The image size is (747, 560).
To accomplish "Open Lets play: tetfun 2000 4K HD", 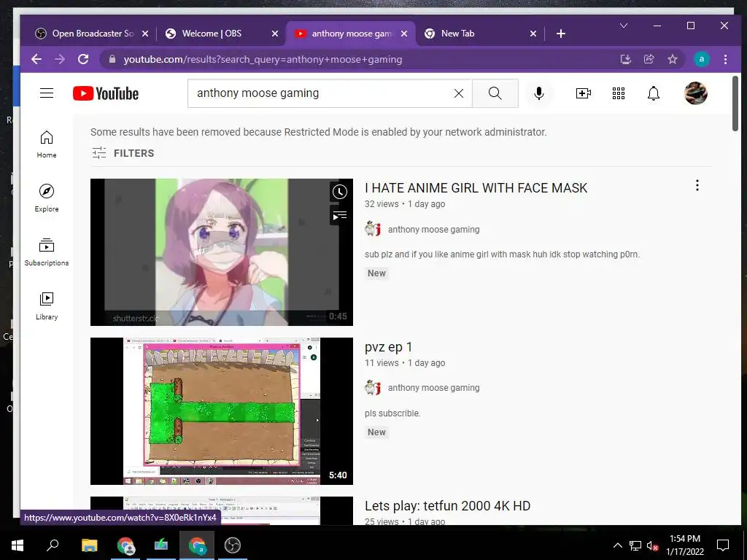I will point(447,506).
